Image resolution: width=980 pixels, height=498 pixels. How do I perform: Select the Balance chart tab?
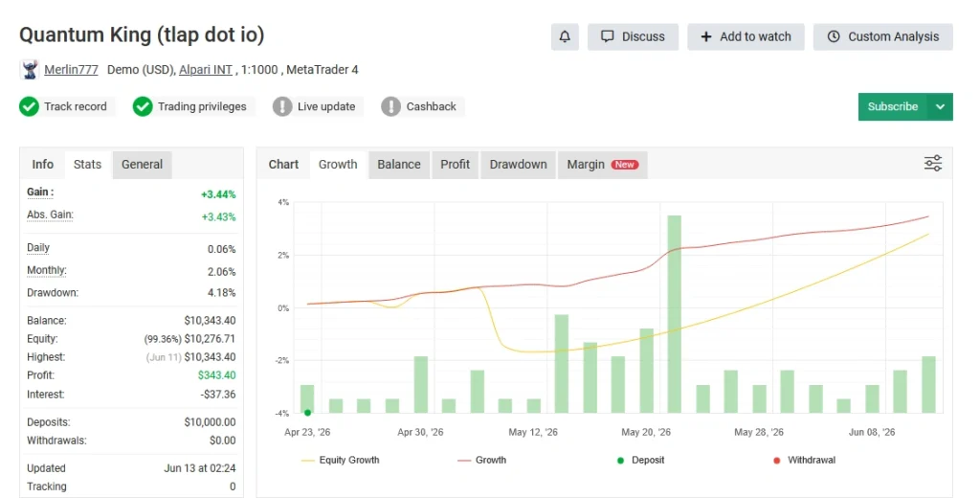[399, 165]
